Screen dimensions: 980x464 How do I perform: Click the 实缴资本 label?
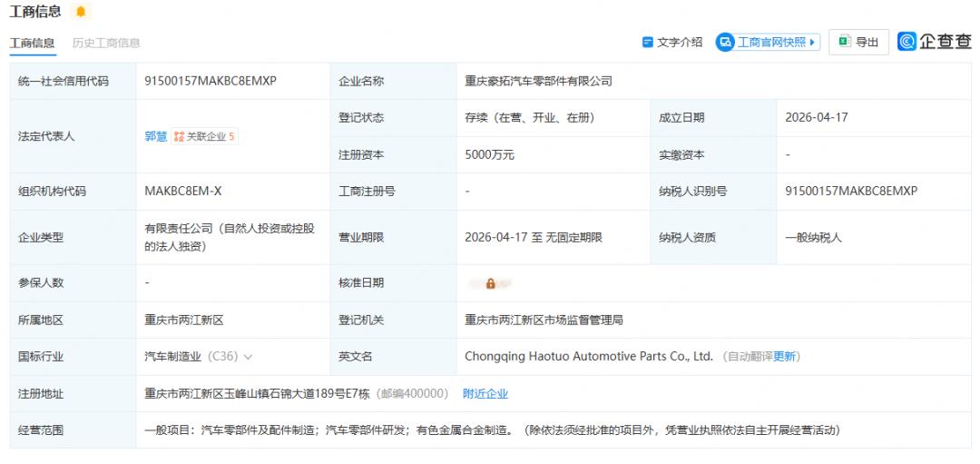(681, 154)
